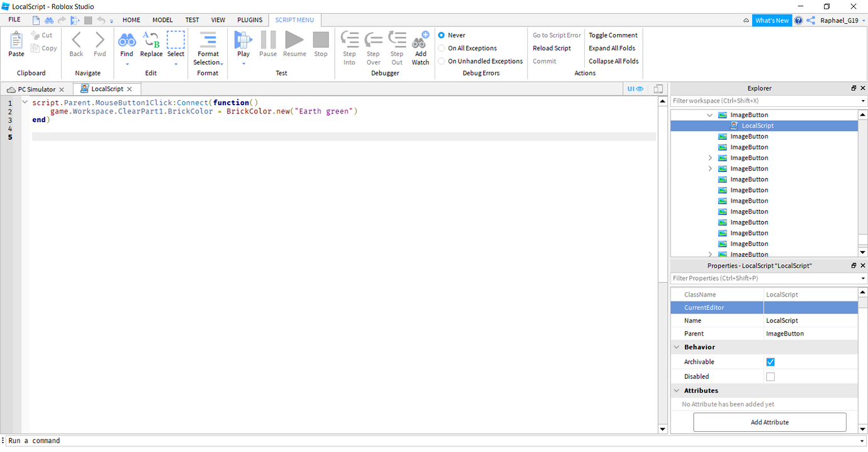This screenshot has width=868, height=452.
Task: Switch to the VIEW ribbon tab
Action: 218,20
